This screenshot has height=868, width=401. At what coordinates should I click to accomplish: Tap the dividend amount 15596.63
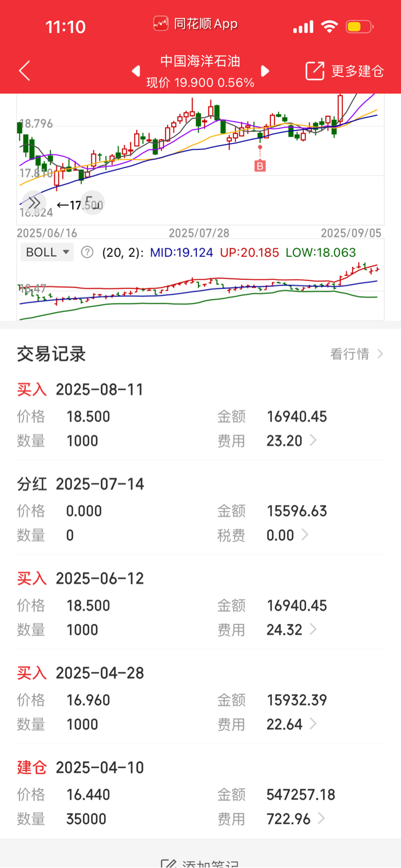click(x=297, y=512)
